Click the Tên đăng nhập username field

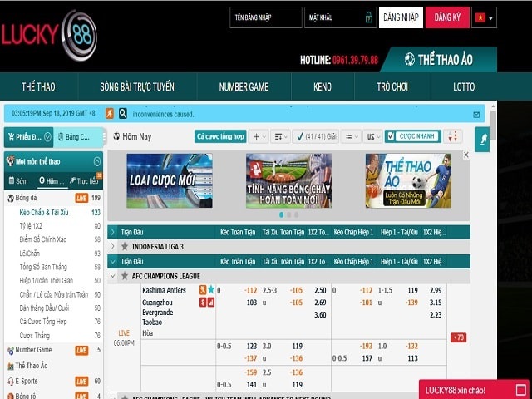[x=266, y=17]
